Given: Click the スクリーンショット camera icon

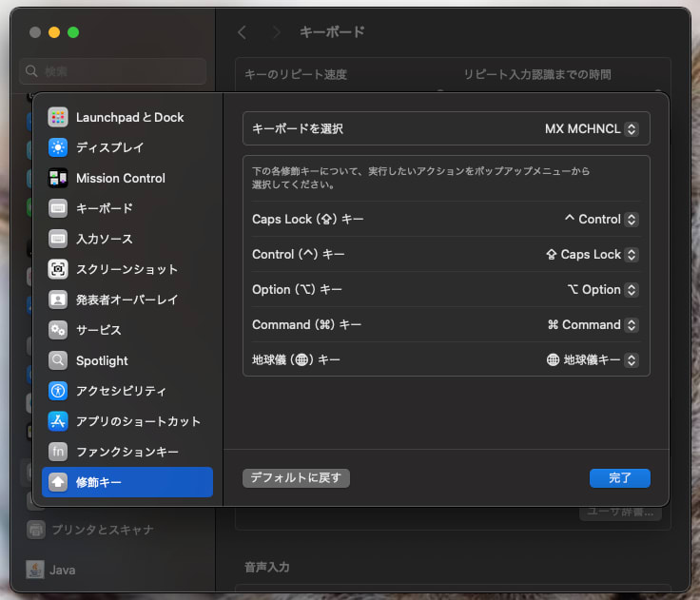Looking at the screenshot, I should [58, 269].
